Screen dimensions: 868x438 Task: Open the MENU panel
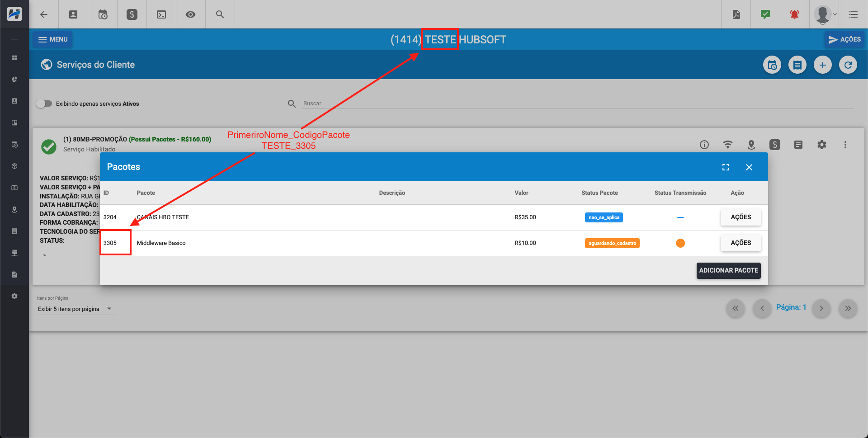(52, 39)
